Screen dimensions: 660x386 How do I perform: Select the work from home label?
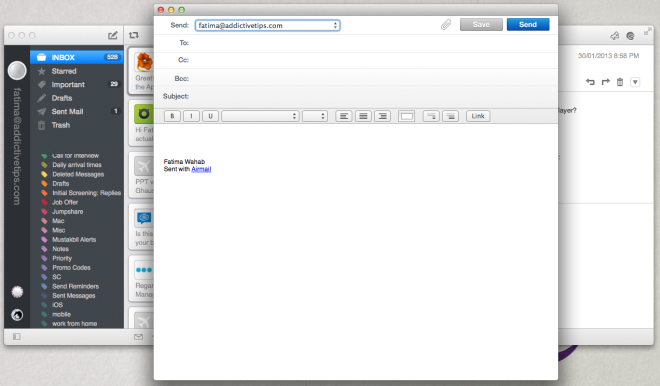(x=75, y=324)
